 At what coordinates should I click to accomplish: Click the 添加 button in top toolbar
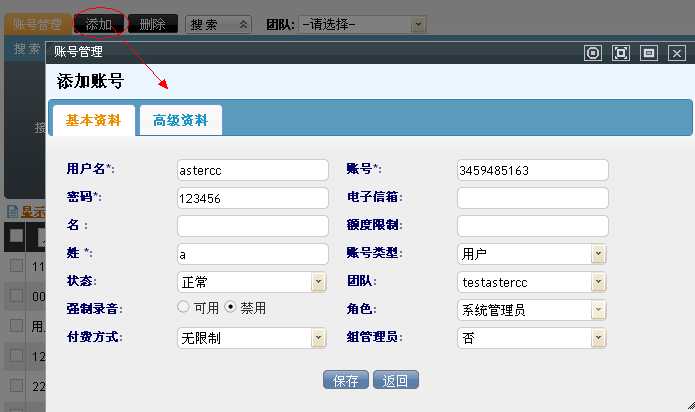[x=98, y=24]
